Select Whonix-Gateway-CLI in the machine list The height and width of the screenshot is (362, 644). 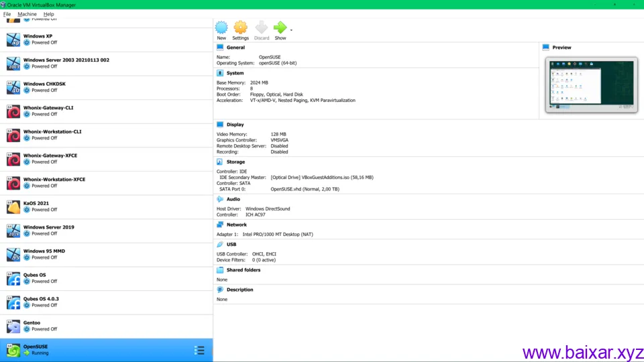107,111
